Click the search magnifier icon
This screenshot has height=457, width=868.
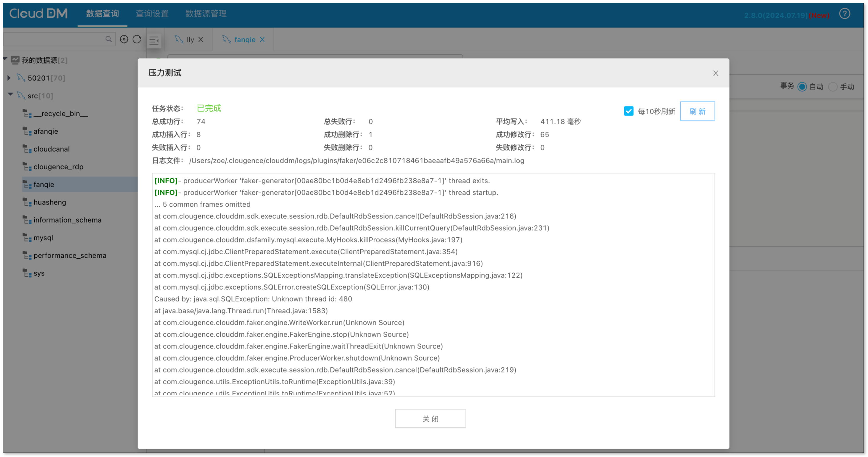109,39
